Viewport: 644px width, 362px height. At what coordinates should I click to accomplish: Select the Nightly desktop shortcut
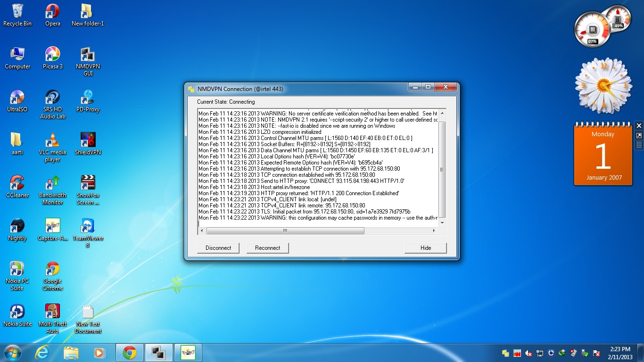pyautogui.click(x=17, y=230)
